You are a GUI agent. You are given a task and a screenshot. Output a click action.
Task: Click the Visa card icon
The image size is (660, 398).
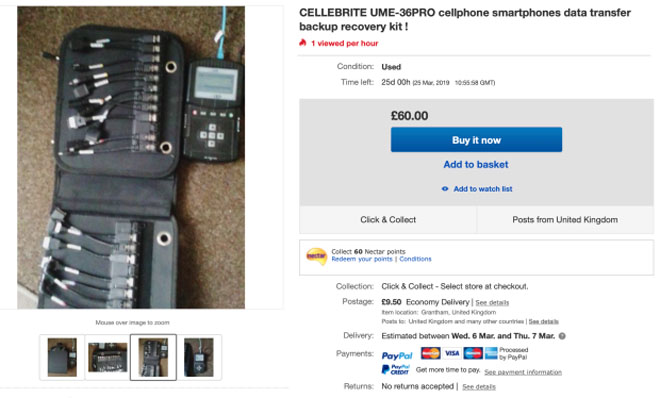pos(452,353)
